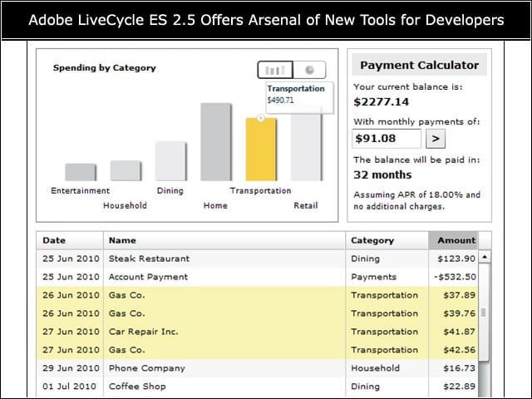Select the Phone Company row name

pos(147,368)
